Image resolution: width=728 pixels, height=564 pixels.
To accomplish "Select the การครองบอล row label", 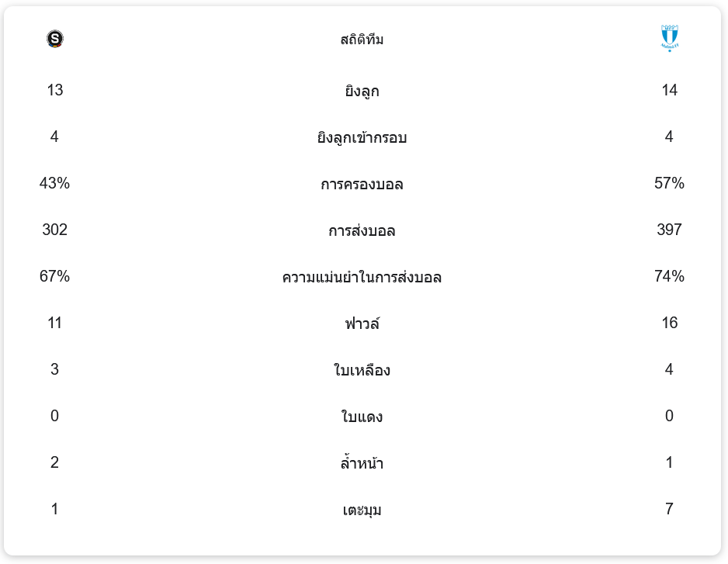I will tap(362, 185).
